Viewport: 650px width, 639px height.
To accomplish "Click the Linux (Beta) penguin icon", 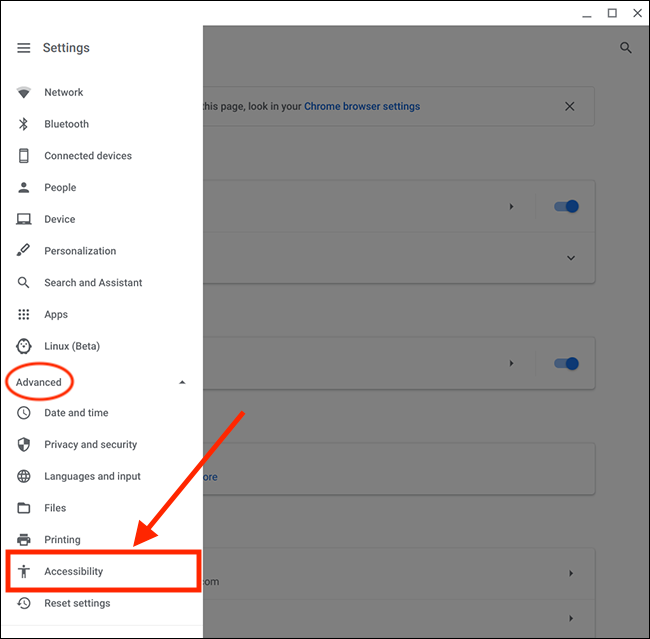I will 24,346.
